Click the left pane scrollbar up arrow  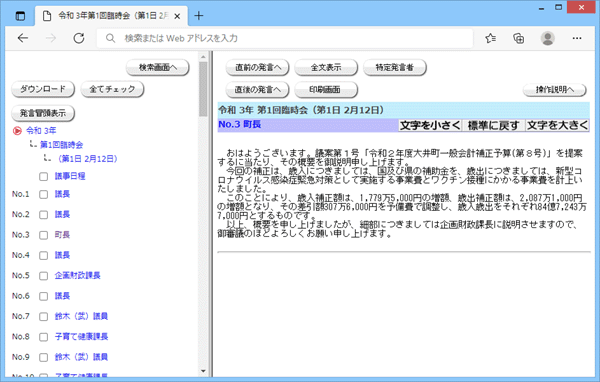click(203, 57)
